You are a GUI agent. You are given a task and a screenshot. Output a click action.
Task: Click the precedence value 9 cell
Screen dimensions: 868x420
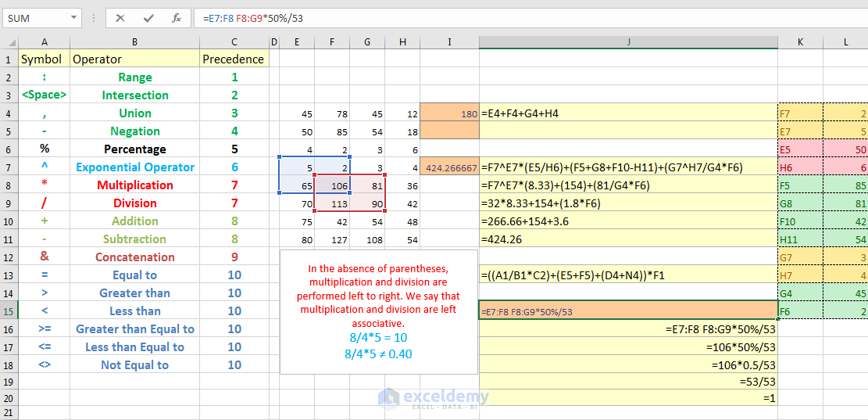tap(234, 257)
